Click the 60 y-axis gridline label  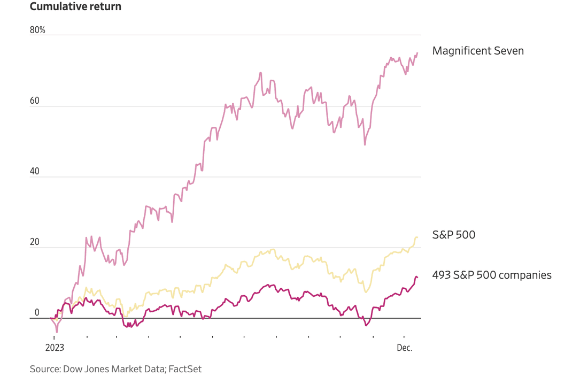(x=35, y=101)
